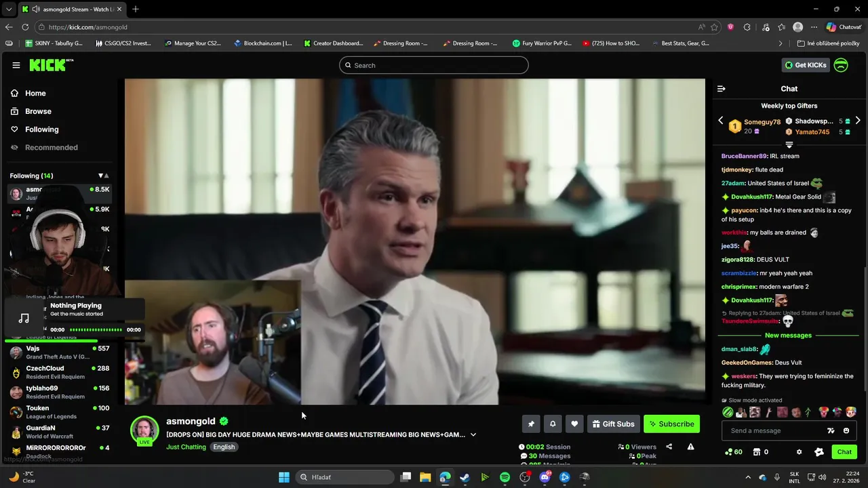Click the music player progress bar

[x=96, y=330]
